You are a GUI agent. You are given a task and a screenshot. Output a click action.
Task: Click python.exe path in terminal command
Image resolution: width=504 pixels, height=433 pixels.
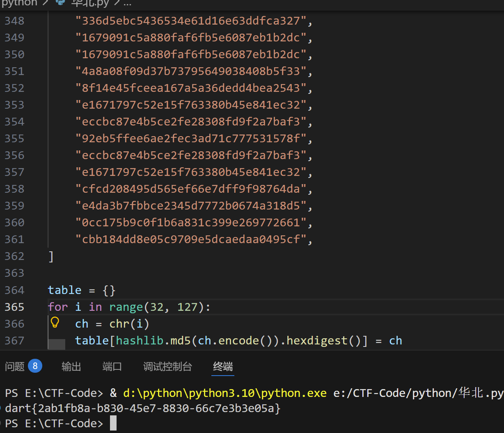[x=225, y=393]
